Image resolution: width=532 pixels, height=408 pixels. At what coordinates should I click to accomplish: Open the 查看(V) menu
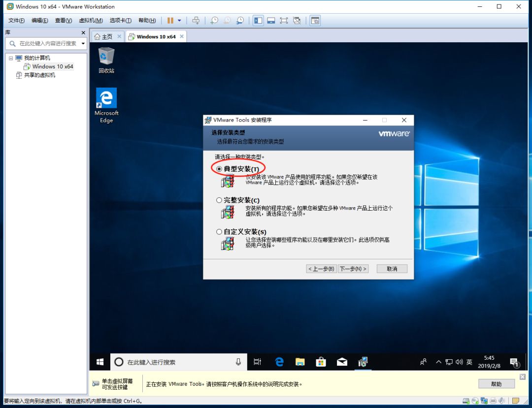point(64,20)
